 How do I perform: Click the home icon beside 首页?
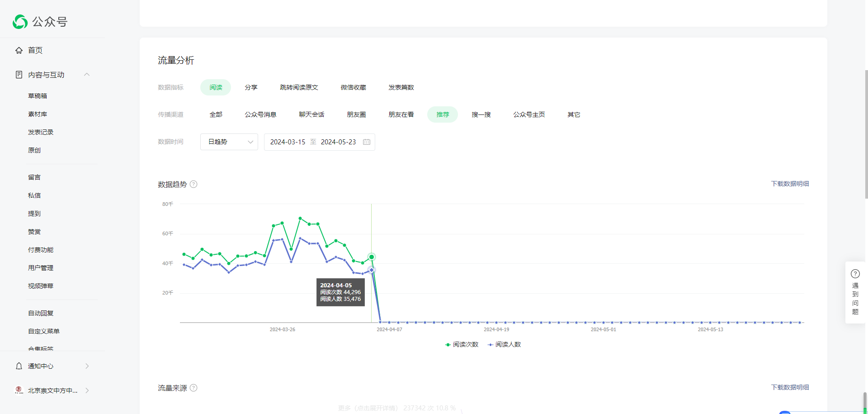click(19, 50)
